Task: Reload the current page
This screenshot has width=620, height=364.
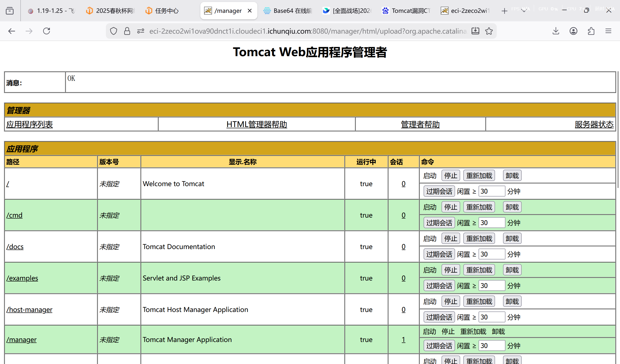Action: click(46, 31)
